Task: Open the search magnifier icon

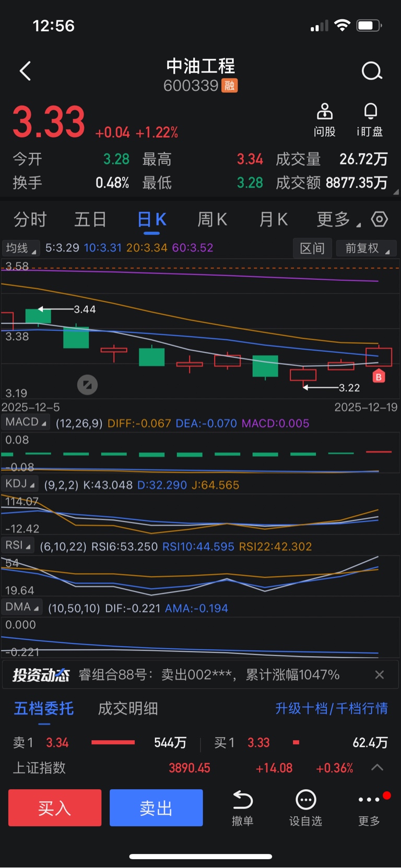Action: [372, 71]
